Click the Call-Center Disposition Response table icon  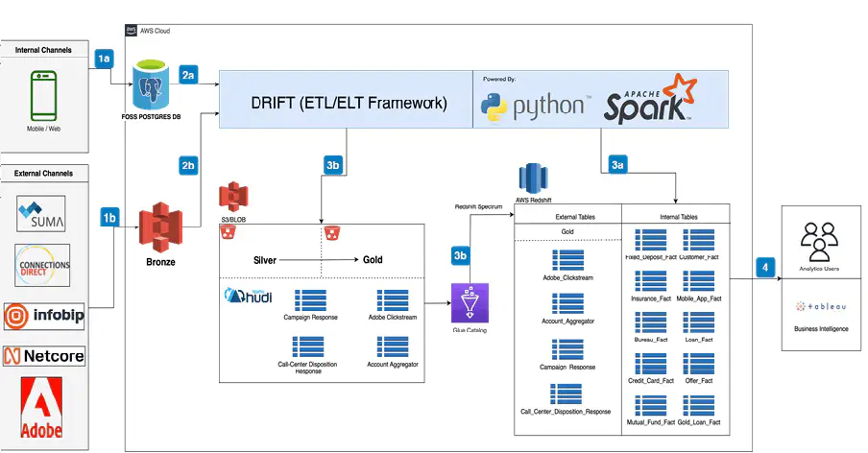(308, 346)
